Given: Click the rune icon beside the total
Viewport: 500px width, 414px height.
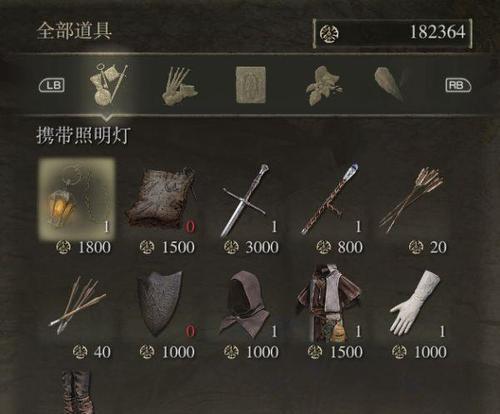Looking at the screenshot, I should (329, 34).
